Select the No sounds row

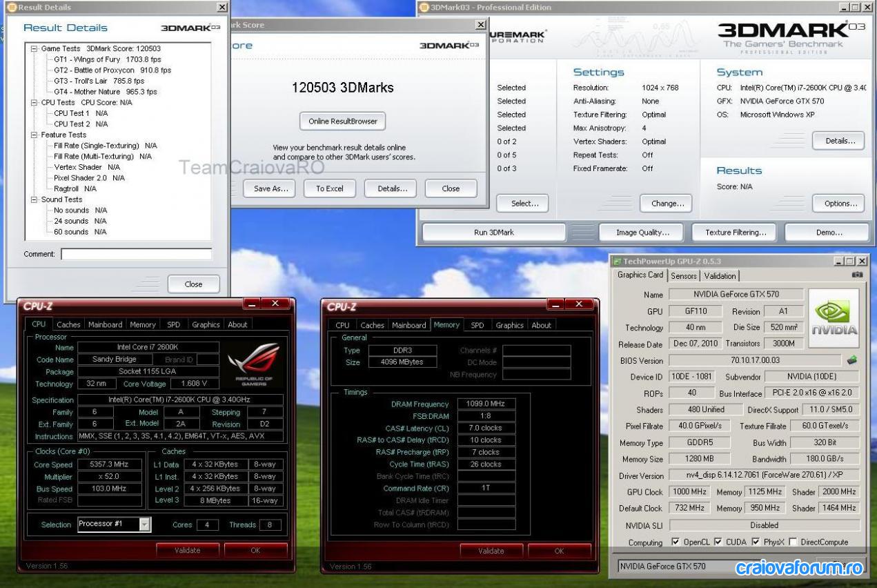pyautogui.click(x=81, y=210)
